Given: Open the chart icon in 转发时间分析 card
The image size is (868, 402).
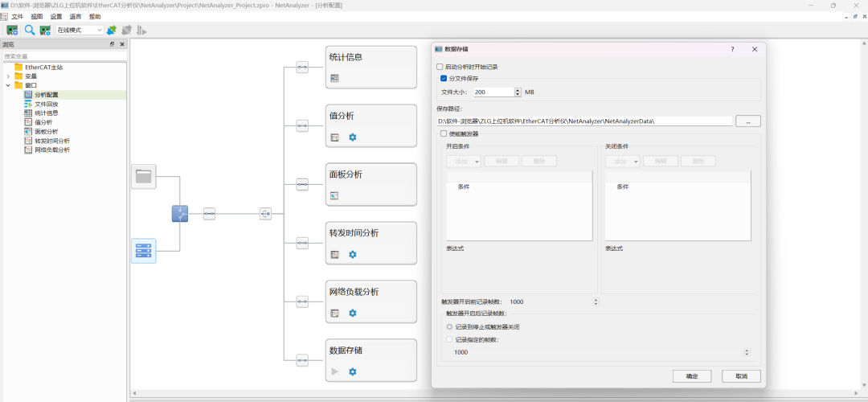Looking at the screenshot, I should coord(334,255).
